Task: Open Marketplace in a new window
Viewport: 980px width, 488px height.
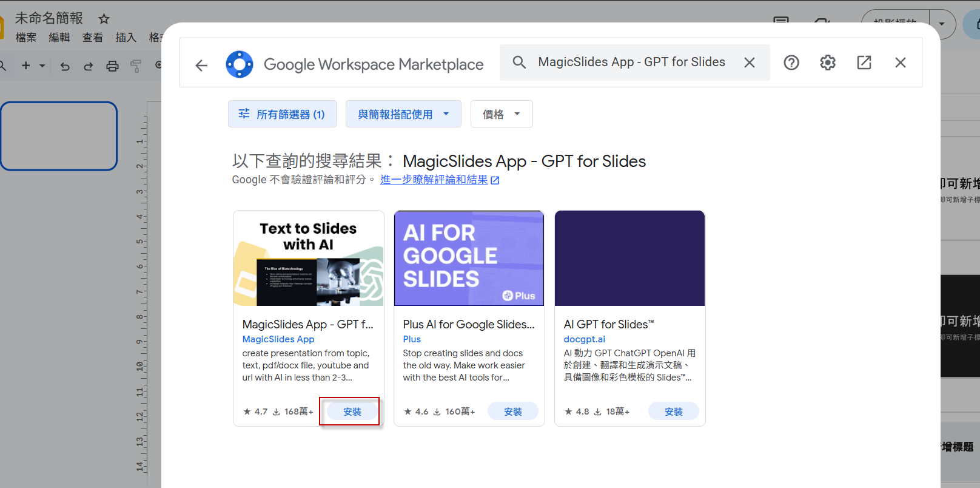Action: point(864,63)
